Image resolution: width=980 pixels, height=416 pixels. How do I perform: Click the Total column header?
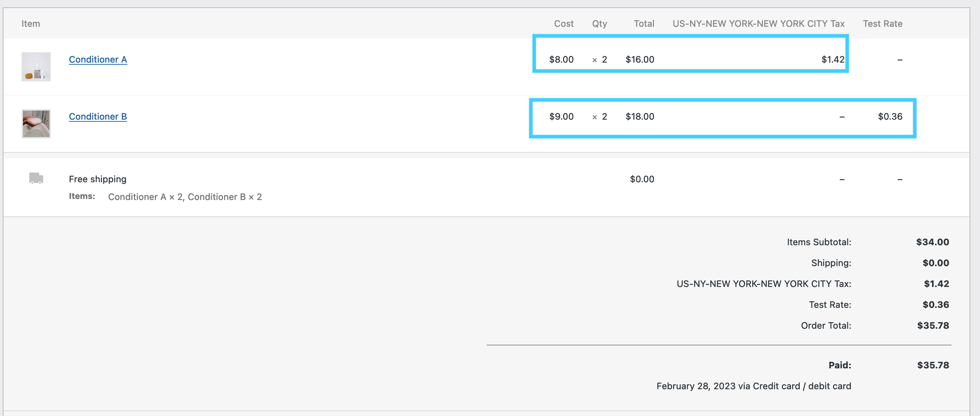(x=644, y=24)
